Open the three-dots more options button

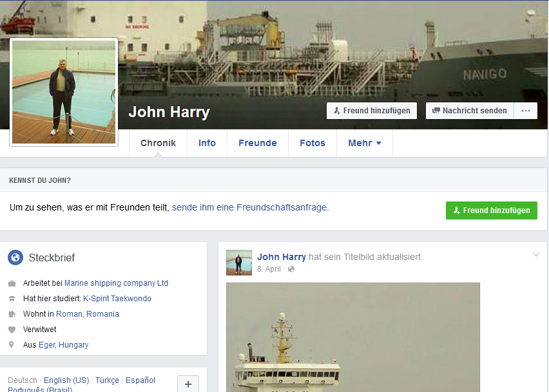(x=526, y=111)
